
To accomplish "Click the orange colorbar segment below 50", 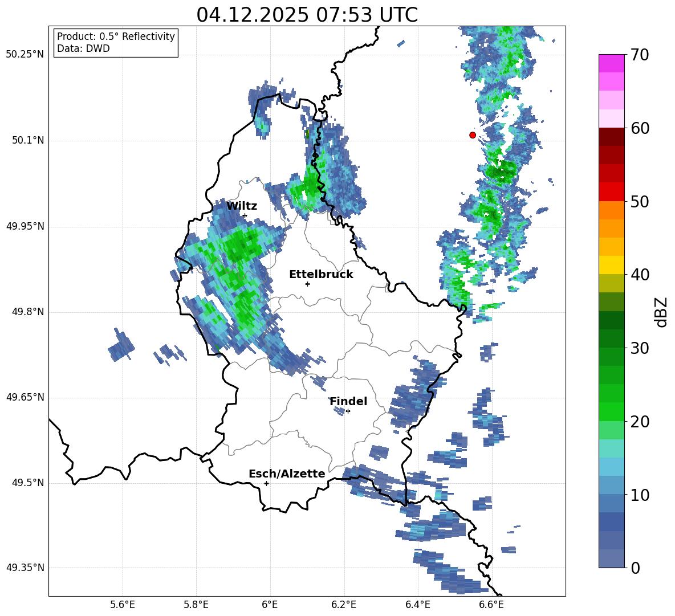I will 611,210.
